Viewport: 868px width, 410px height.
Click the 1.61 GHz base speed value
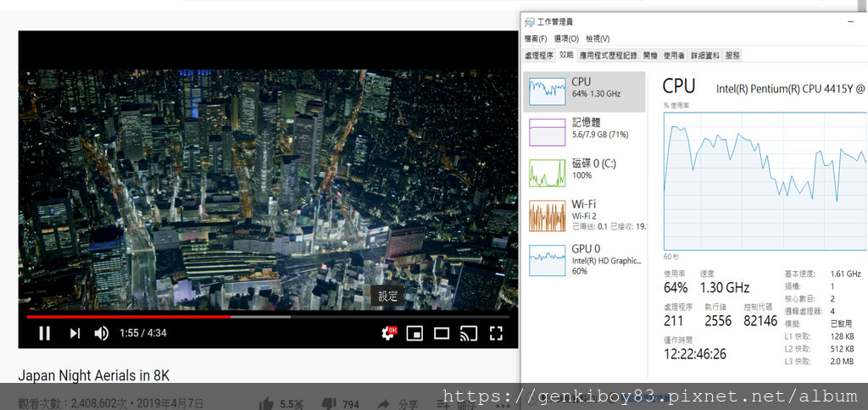click(845, 274)
